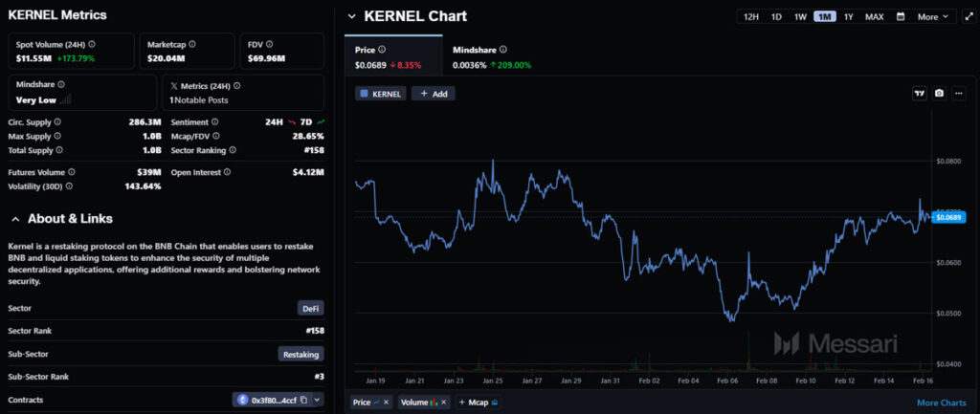Click the Add asset button
Screen dimensions: 980x414
[x=434, y=94]
